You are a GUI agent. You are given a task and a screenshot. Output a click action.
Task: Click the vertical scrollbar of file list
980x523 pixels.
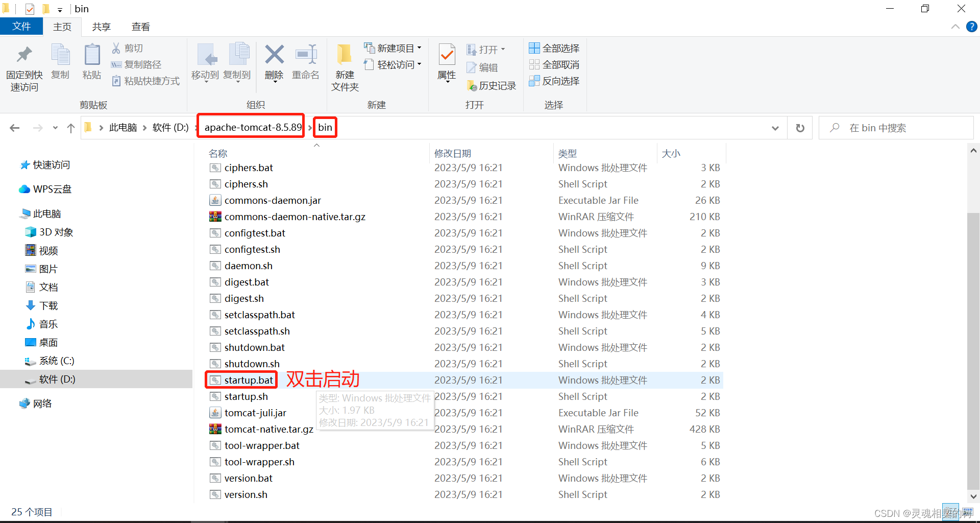click(x=973, y=350)
